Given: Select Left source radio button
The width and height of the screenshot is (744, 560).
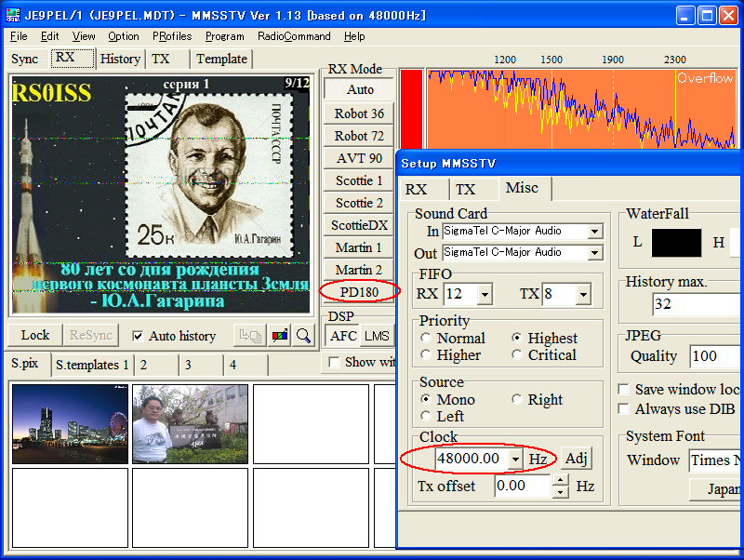Looking at the screenshot, I should [426, 416].
